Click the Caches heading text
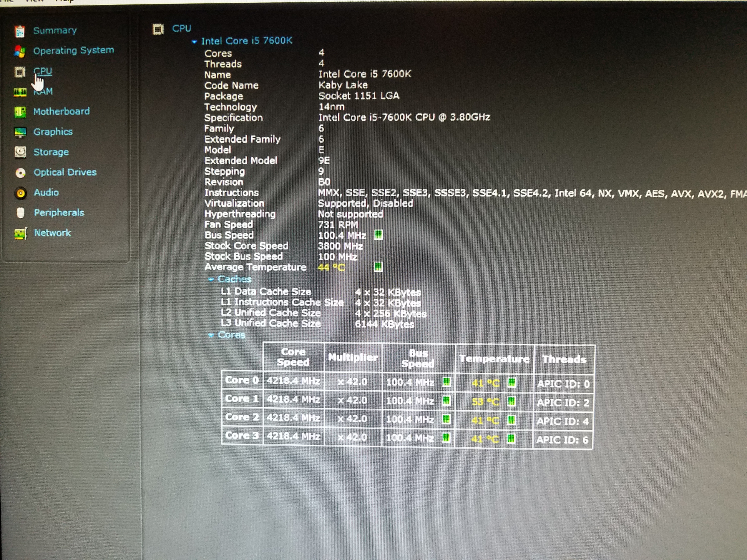 click(235, 279)
